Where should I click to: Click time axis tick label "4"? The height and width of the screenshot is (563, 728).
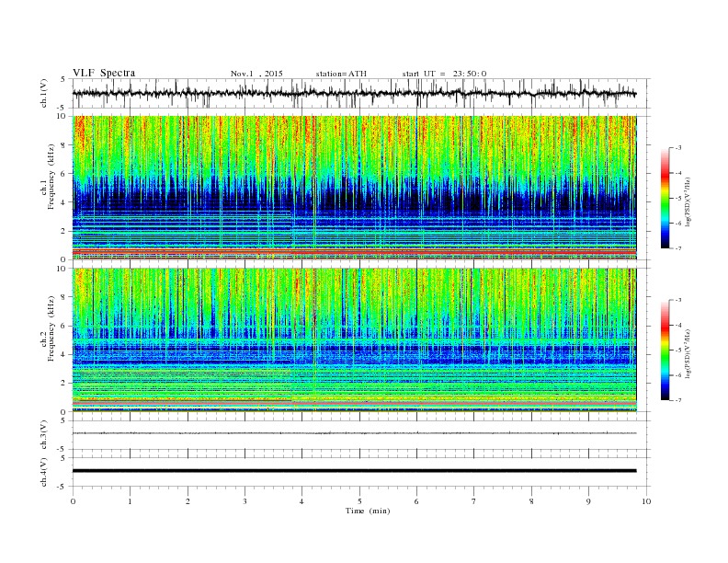pyautogui.click(x=301, y=501)
